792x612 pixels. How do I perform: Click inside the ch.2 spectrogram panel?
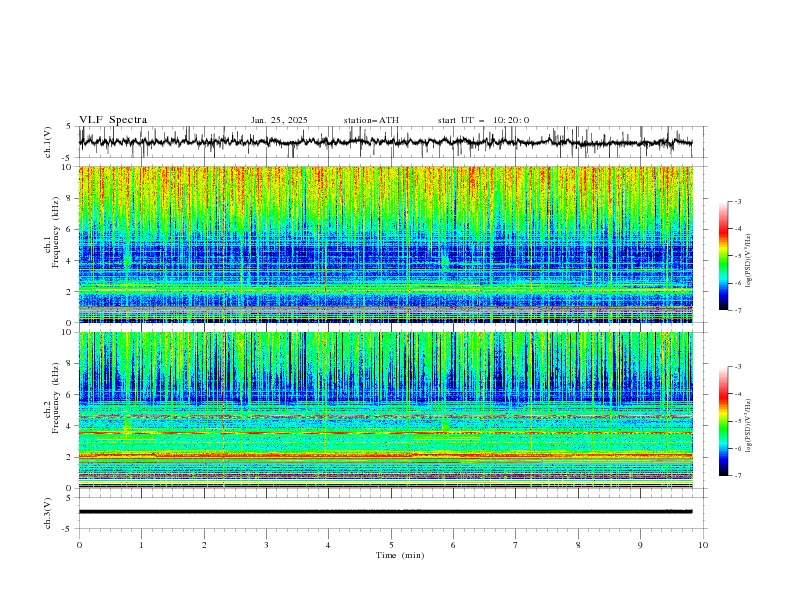click(x=385, y=410)
